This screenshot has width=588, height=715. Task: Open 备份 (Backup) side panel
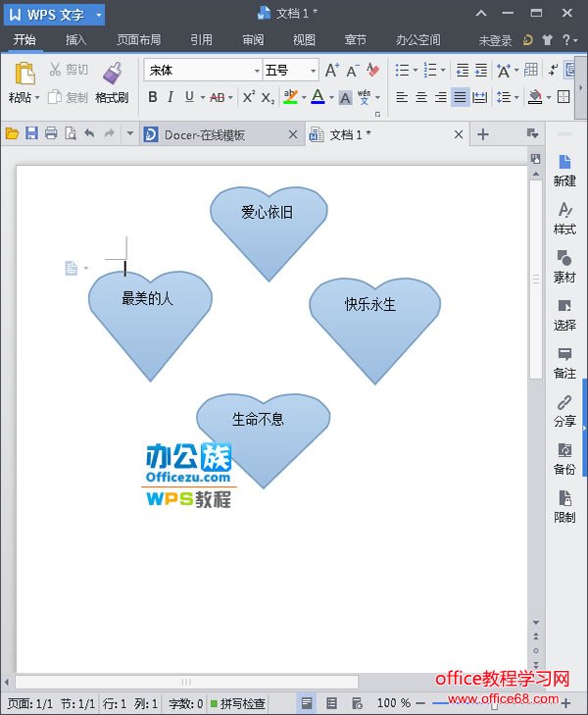click(564, 459)
